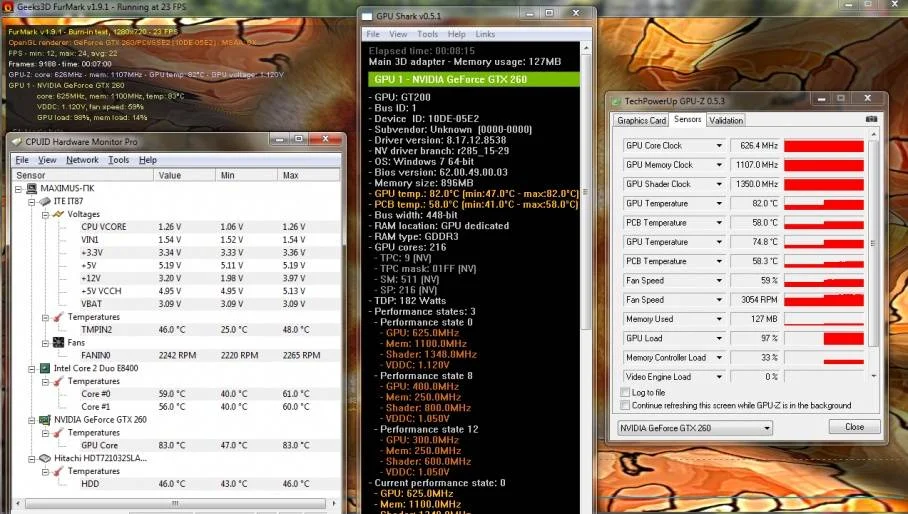
Task: Click the GPU Shark title bar icon
Action: [x=367, y=16]
